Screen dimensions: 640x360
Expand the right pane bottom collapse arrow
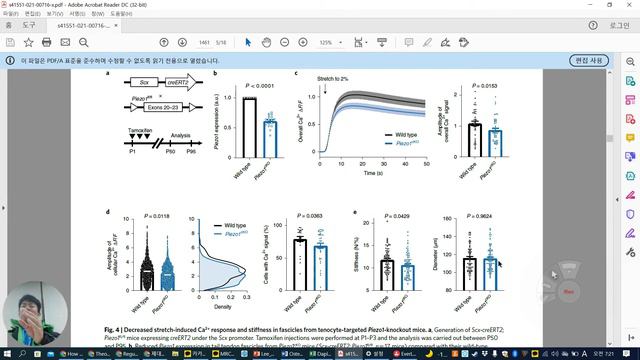pos(631,338)
